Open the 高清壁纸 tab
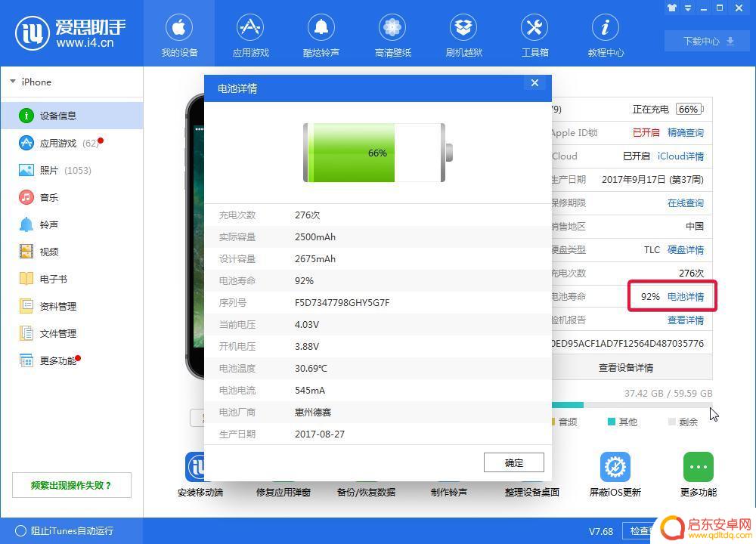The width and height of the screenshot is (756, 544). click(x=392, y=36)
